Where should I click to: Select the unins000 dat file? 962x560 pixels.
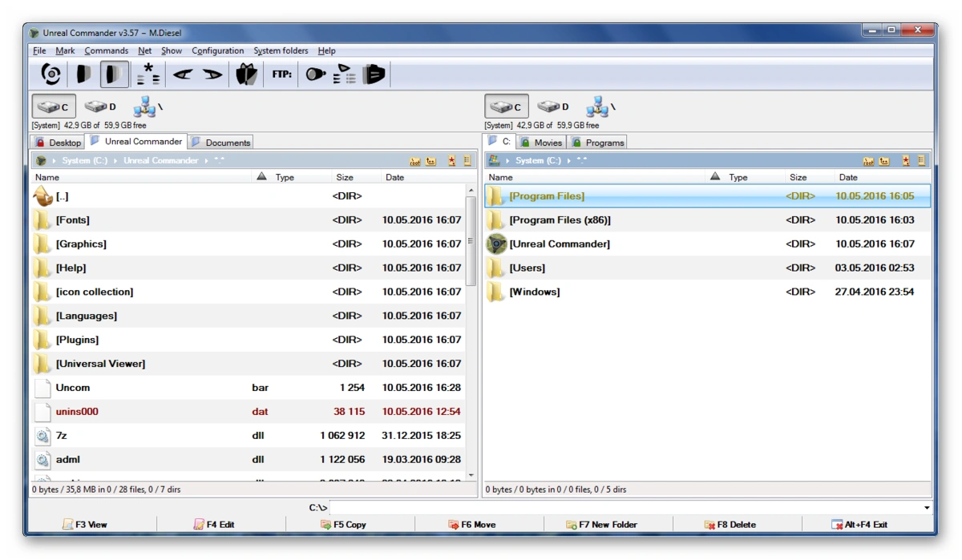click(x=249, y=412)
